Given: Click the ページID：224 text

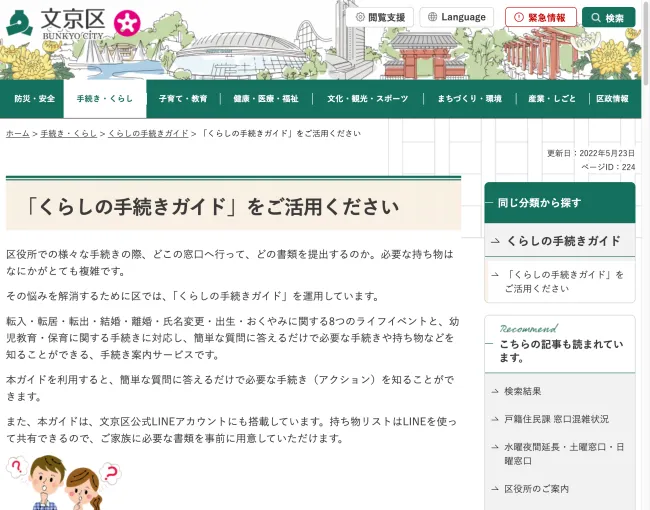Looking at the screenshot, I should pos(608,167).
